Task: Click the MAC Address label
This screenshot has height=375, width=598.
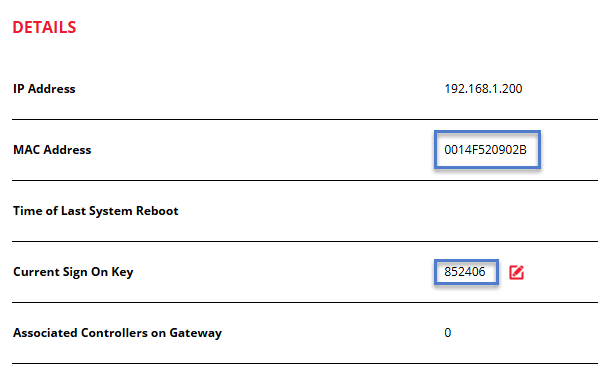Action: pyautogui.click(x=52, y=150)
